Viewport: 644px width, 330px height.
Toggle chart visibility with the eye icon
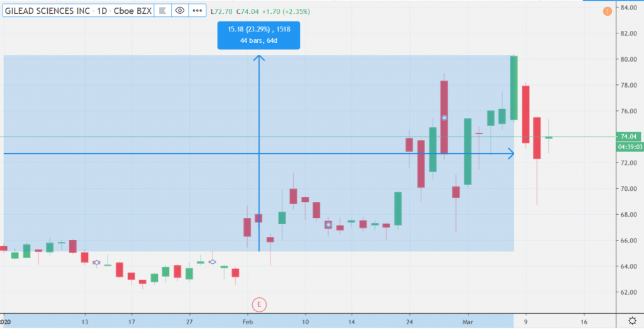tap(180, 11)
